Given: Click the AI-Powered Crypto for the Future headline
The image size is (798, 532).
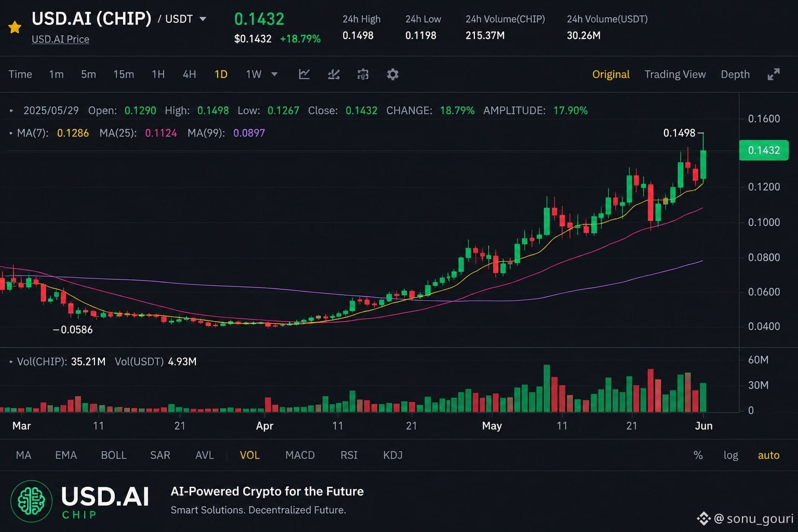Looking at the screenshot, I should click(x=267, y=491).
